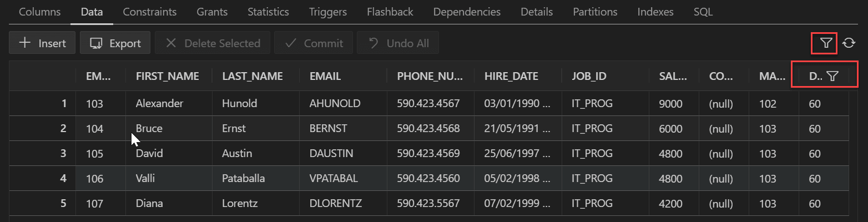
Task: Commit the pending changes
Action: pos(314,43)
